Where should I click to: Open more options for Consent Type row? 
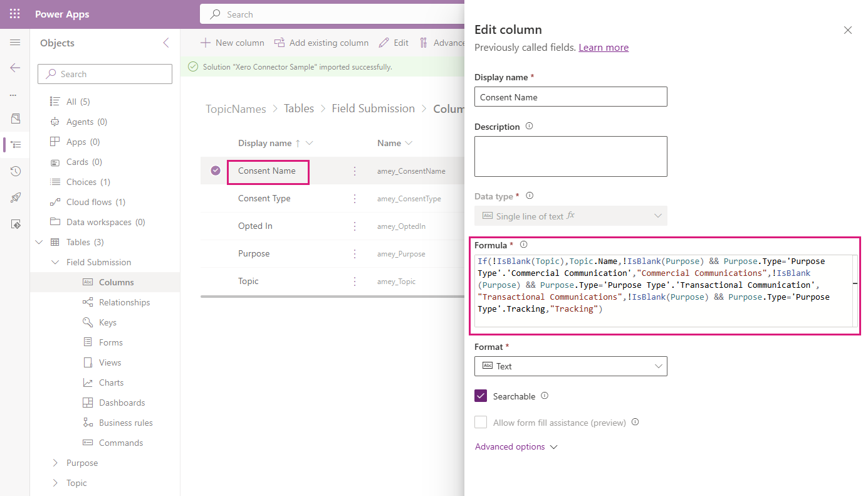pyautogui.click(x=355, y=198)
